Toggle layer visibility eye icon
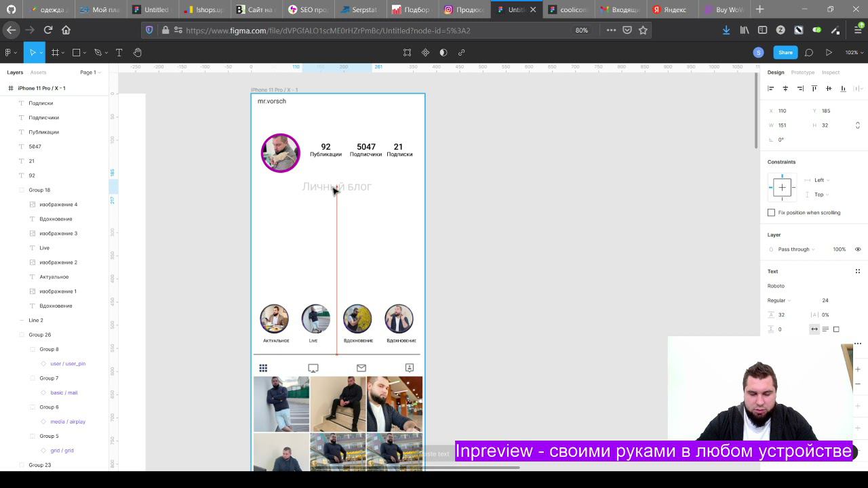 click(858, 249)
